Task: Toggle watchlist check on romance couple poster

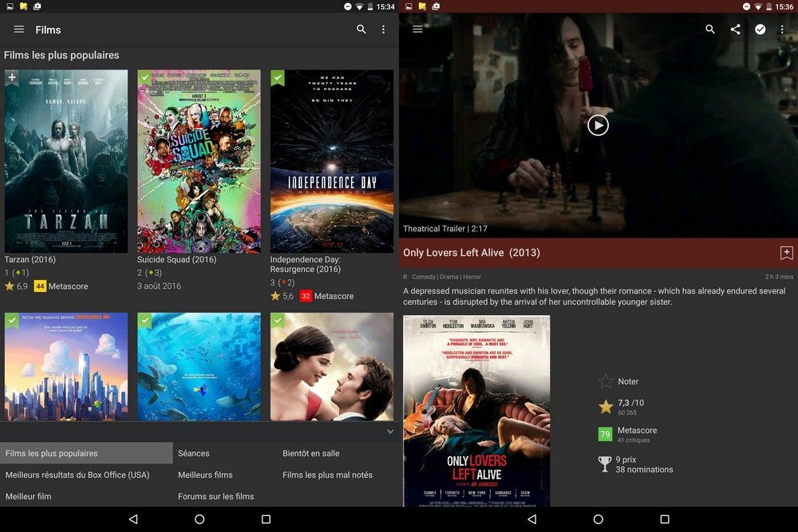Action: pos(278,321)
